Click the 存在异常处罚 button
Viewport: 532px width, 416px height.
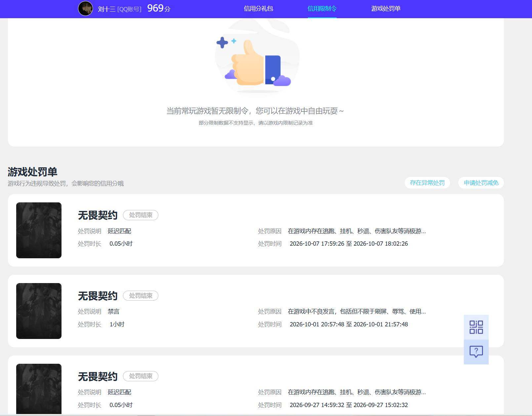click(427, 183)
